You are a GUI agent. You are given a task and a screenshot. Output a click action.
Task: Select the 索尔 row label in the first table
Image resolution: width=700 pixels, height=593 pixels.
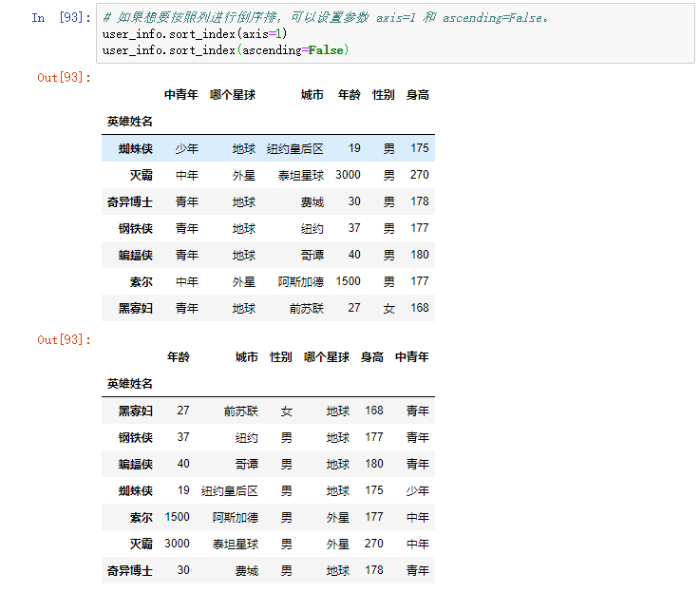(x=142, y=281)
